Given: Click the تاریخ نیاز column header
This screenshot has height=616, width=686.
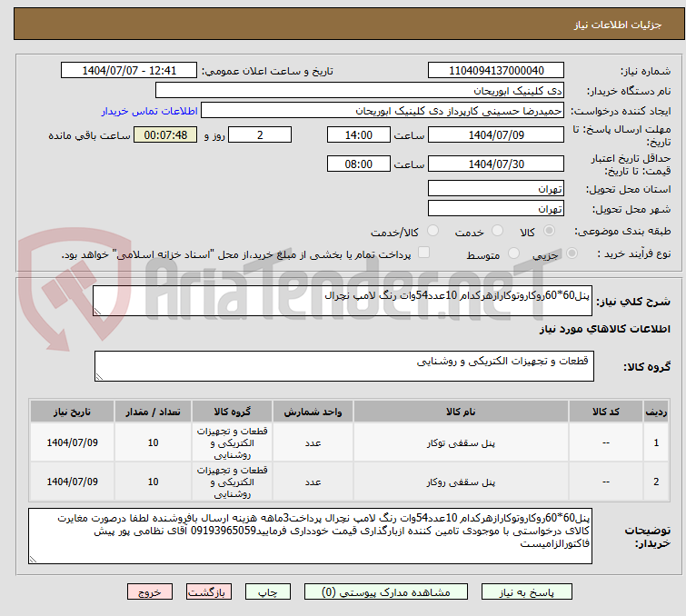Looking at the screenshot, I should click(x=72, y=412).
